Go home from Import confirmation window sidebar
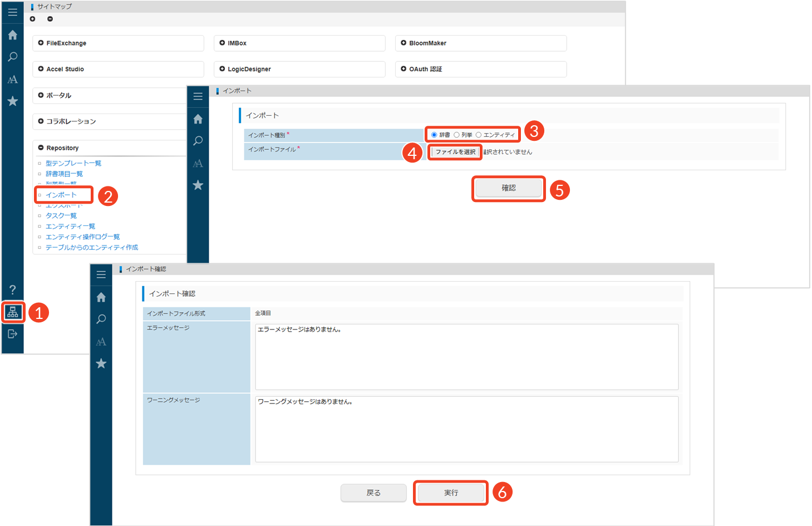 [101, 297]
